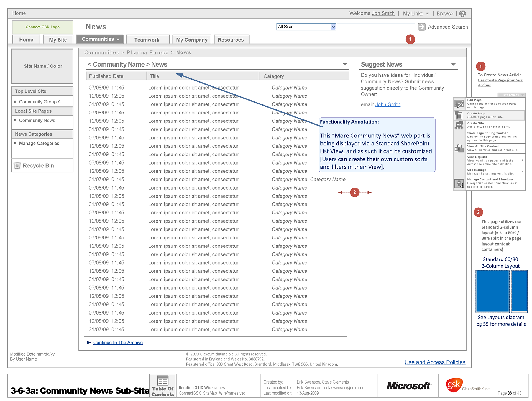Click the Create Page icon
Screen dimensions: 532x401
tap(459, 115)
